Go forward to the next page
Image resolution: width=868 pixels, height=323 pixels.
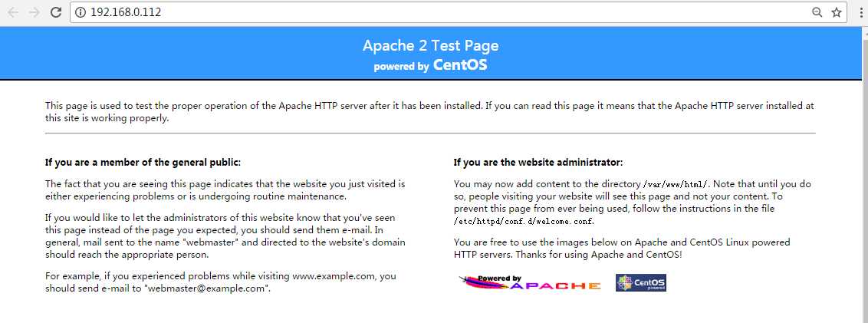click(35, 12)
